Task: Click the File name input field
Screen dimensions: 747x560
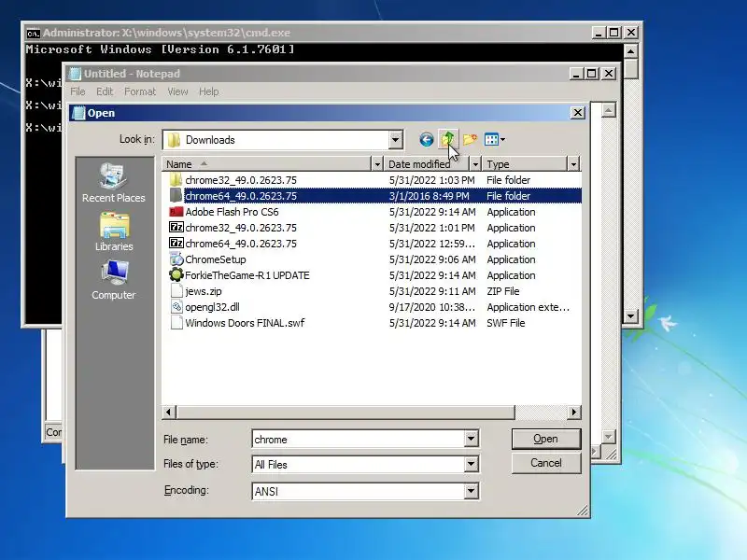Action: (359, 439)
